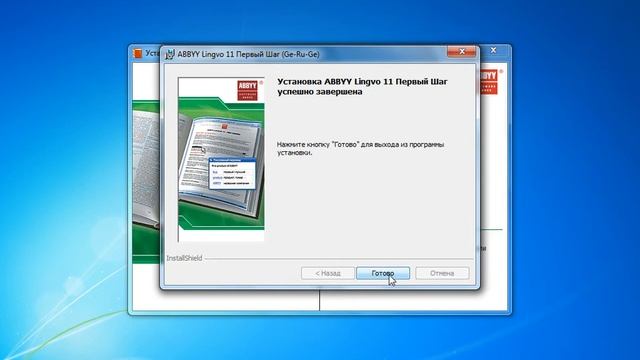Close the ABBYY Lingvo 11 installer dialog

(462, 51)
